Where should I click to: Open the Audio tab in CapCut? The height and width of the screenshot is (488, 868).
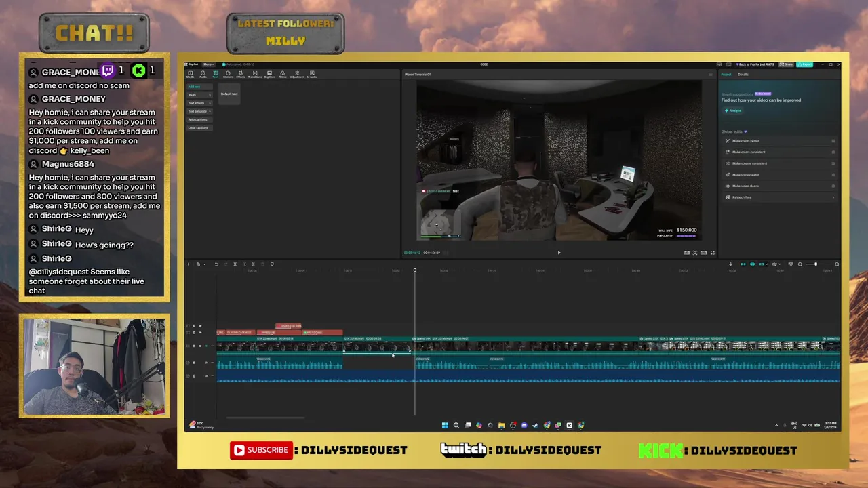[x=203, y=74]
